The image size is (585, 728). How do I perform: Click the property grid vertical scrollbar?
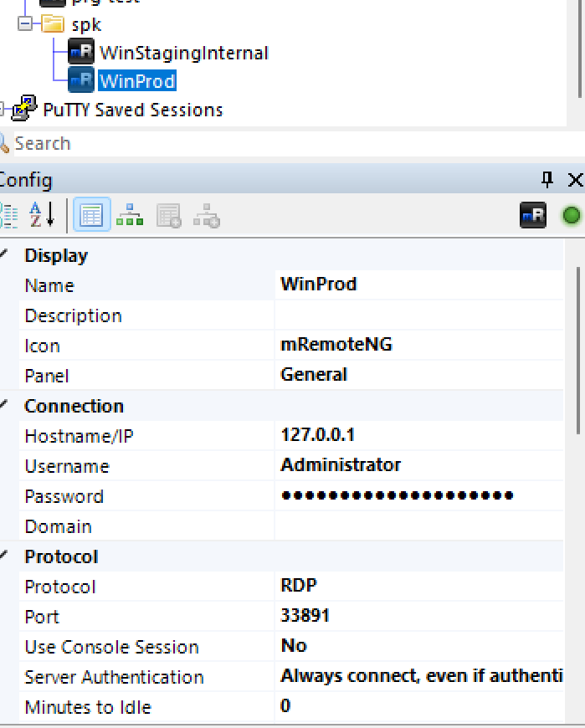(578, 351)
